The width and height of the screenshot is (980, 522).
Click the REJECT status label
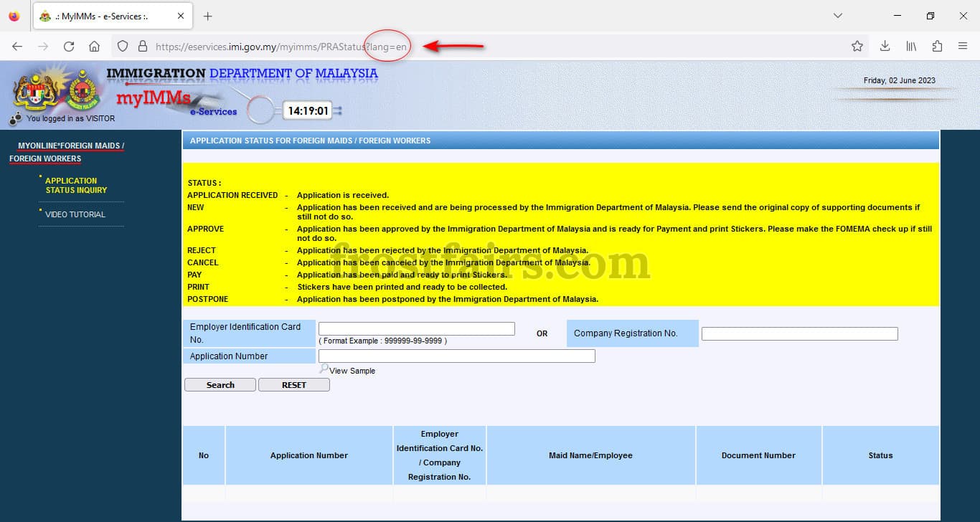[x=202, y=250]
